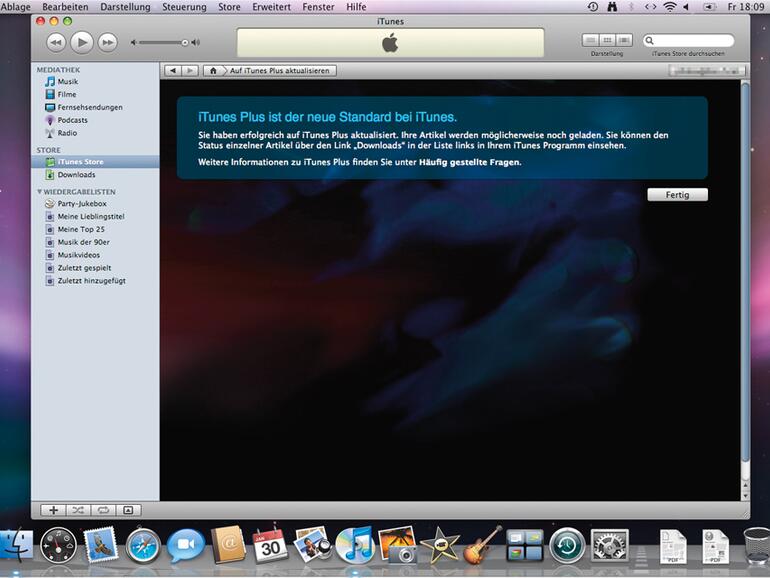Open iCal from the Dock

(x=270, y=544)
